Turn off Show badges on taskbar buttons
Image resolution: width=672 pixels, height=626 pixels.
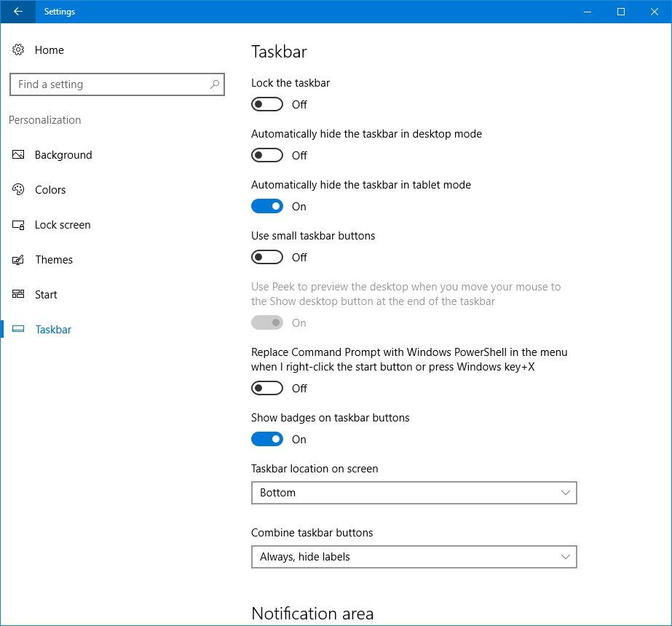point(266,439)
